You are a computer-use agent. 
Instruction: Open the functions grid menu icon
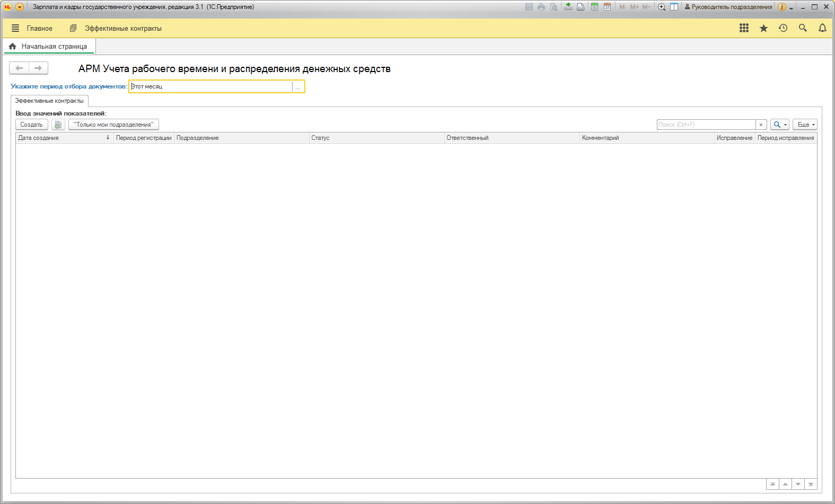tap(744, 28)
